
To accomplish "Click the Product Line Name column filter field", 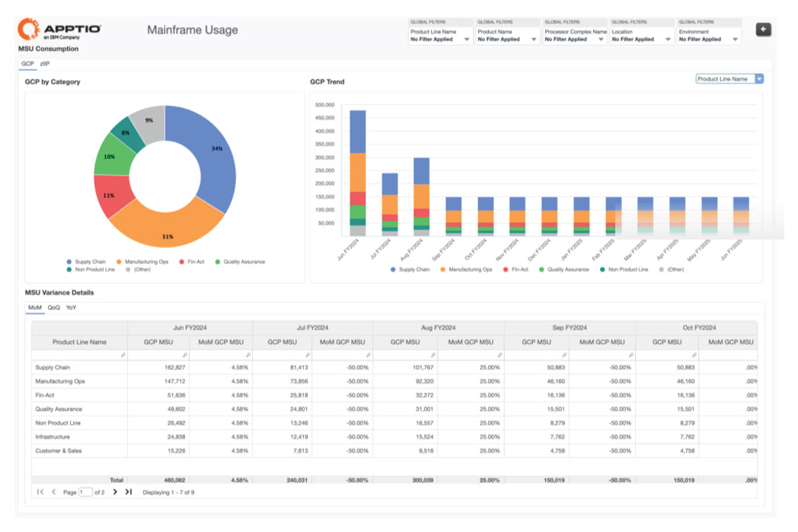I will 79,355.
